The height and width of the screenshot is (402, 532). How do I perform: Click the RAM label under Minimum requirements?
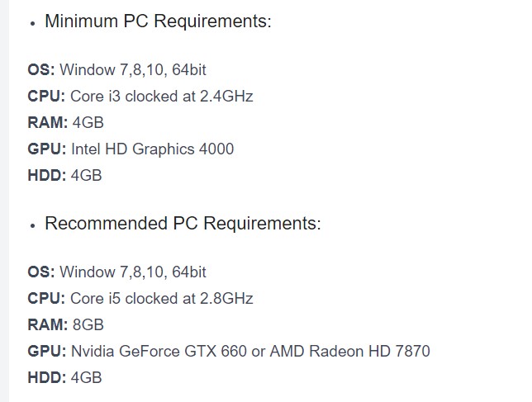click(x=47, y=122)
